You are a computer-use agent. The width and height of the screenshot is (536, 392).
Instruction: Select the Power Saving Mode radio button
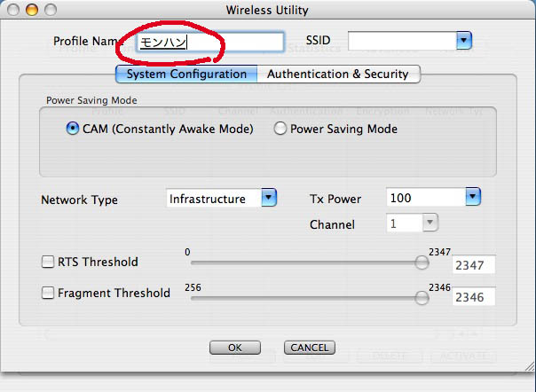[280, 129]
